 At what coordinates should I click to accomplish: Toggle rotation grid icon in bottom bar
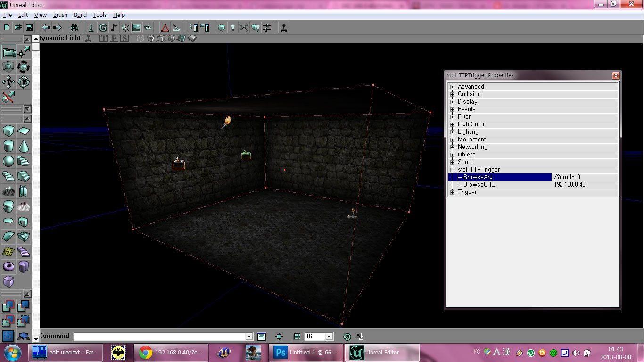tap(347, 337)
